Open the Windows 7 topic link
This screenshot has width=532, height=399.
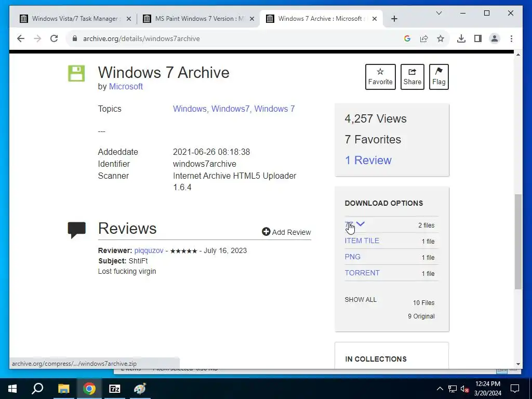[274, 109]
